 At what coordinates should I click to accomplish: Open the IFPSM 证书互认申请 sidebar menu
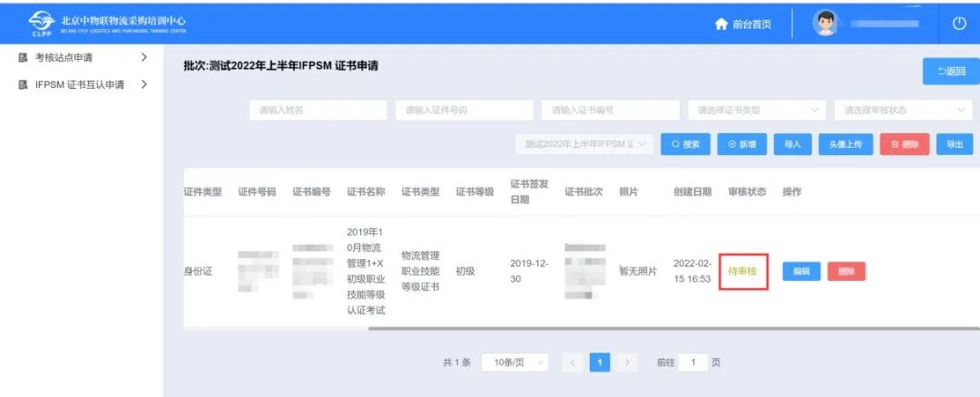point(82,85)
